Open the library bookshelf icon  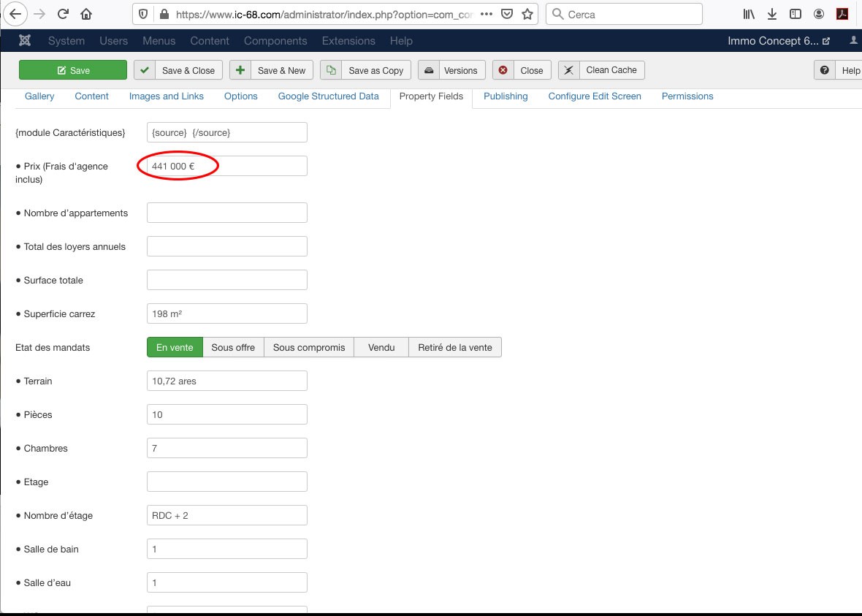749,15
